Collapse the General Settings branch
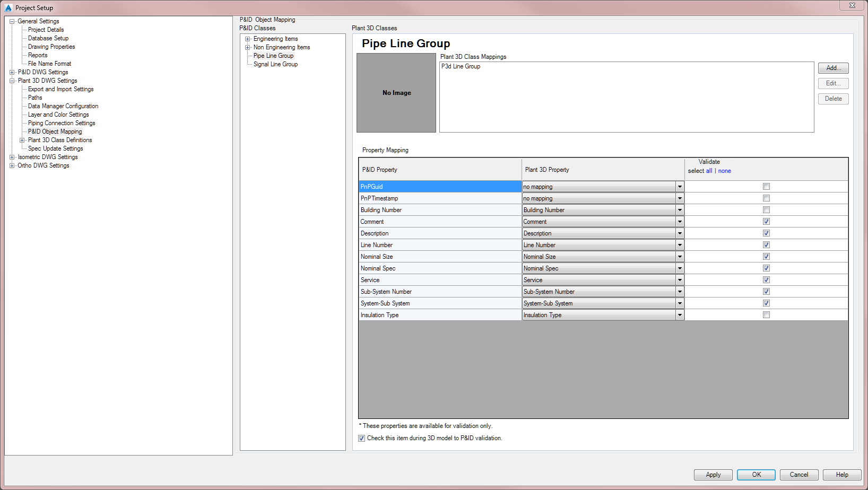This screenshot has height=490, width=868. coord(12,21)
